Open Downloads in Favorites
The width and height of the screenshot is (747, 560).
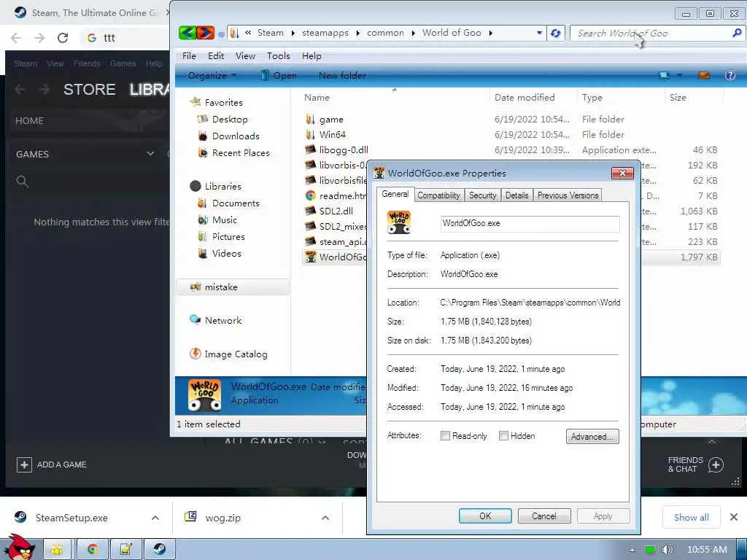(x=236, y=136)
